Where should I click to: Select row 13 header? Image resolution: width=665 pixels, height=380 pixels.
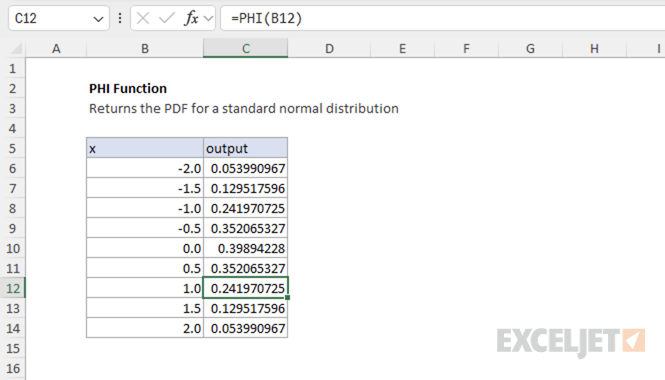click(x=13, y=308)
